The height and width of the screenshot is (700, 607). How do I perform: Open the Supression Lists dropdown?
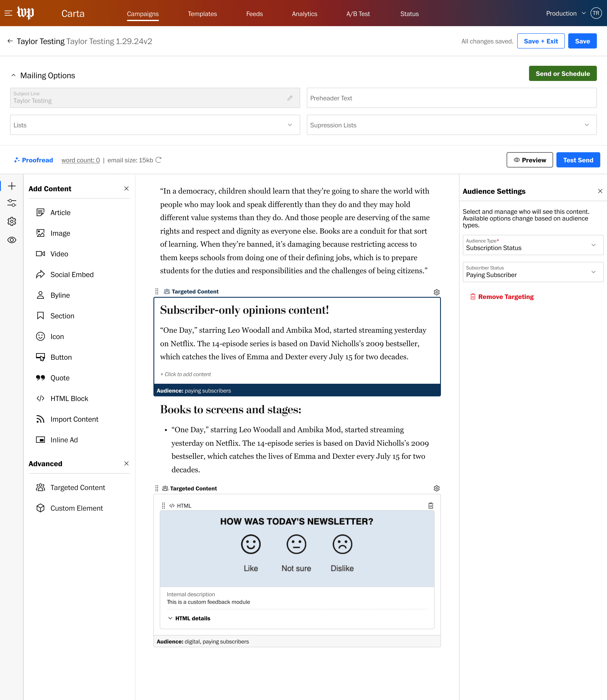pos(451,125)
